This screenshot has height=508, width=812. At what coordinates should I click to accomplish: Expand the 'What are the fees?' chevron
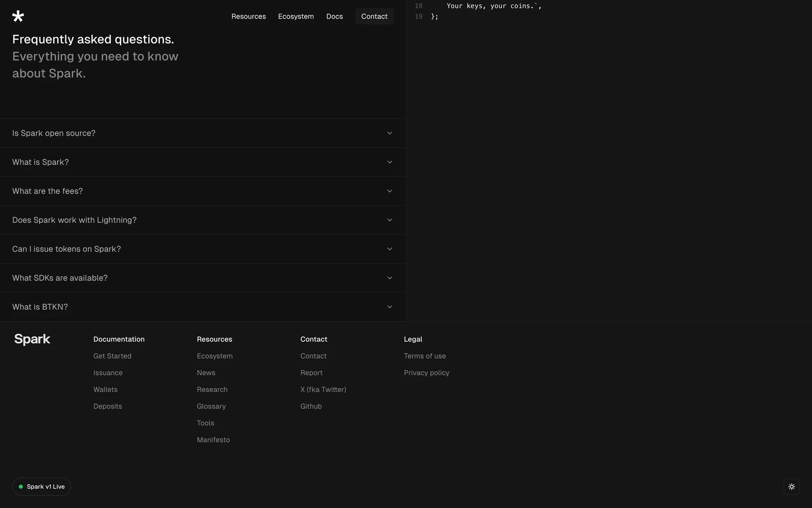tap(390, 191)
